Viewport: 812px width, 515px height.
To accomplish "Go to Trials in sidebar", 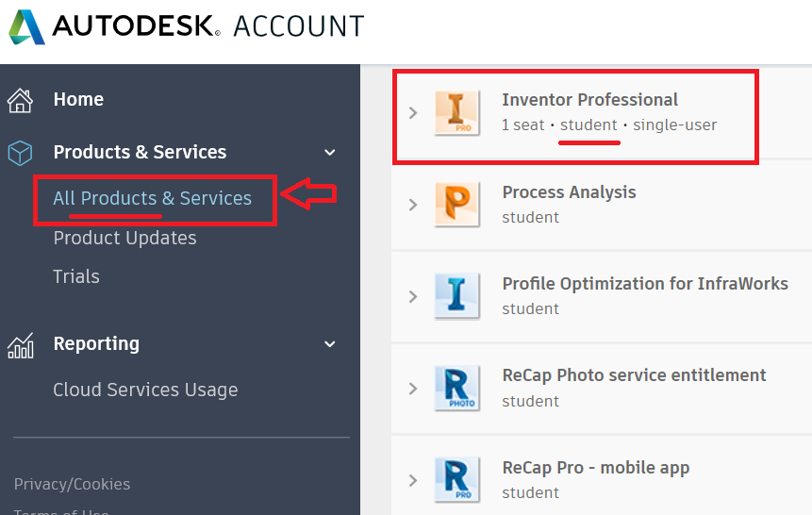I will coord(76,276).
